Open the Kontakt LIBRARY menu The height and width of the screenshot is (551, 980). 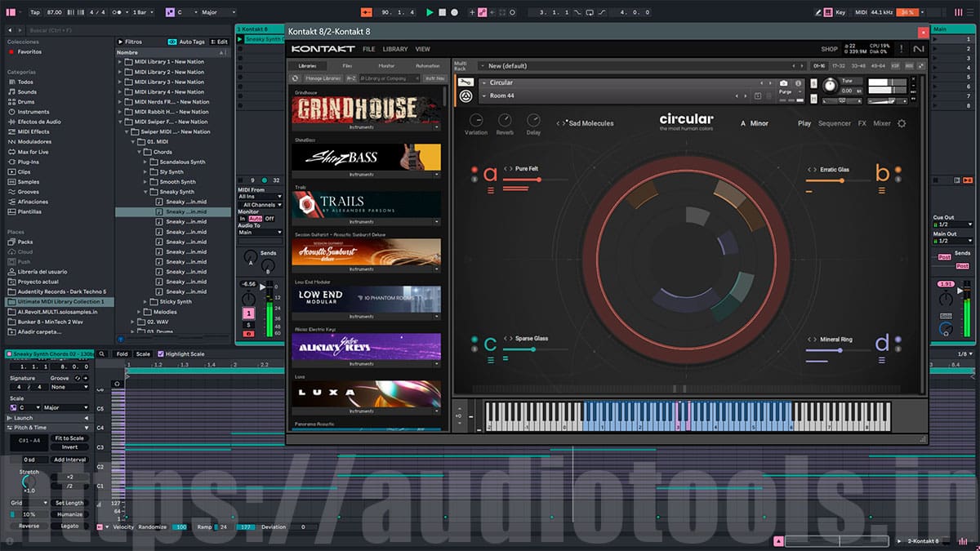[x=395, y=49]
